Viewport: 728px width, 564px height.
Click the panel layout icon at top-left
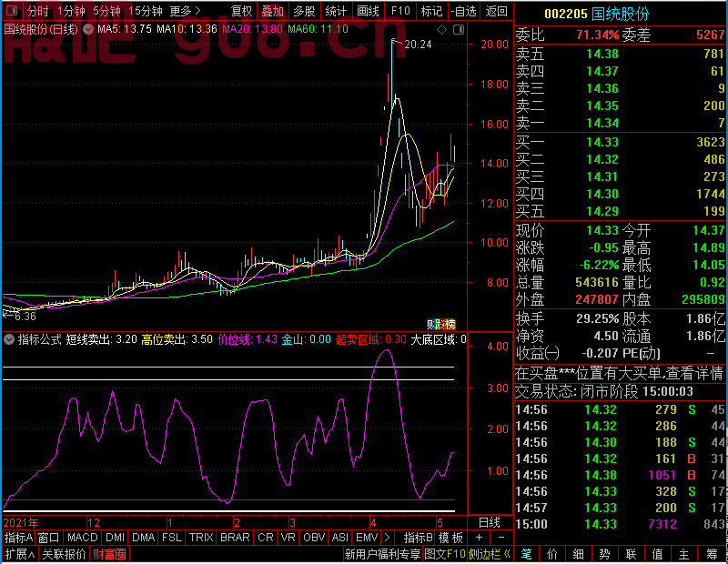pos(12,11)
